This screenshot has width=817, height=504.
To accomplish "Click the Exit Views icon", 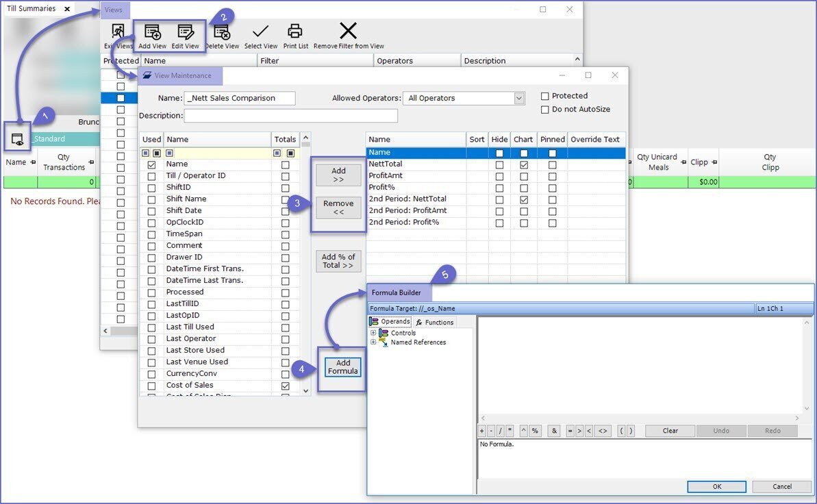I will 118,32.
